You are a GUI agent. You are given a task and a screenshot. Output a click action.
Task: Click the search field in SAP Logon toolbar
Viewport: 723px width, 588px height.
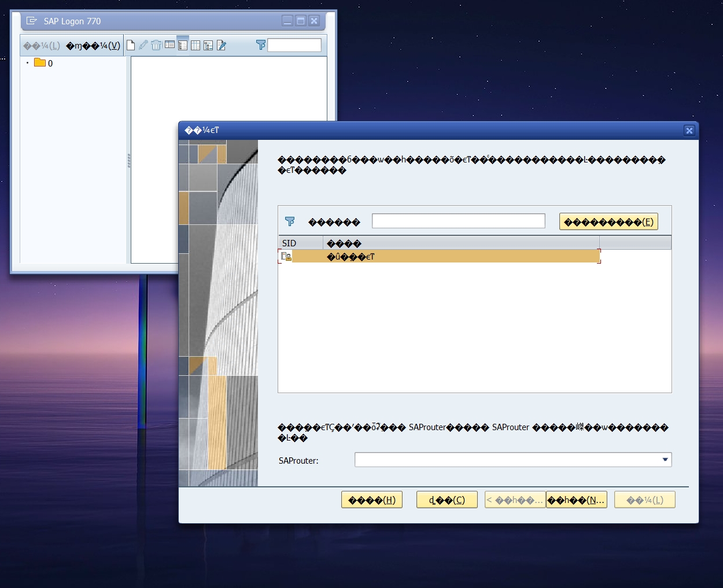point(294,45)
